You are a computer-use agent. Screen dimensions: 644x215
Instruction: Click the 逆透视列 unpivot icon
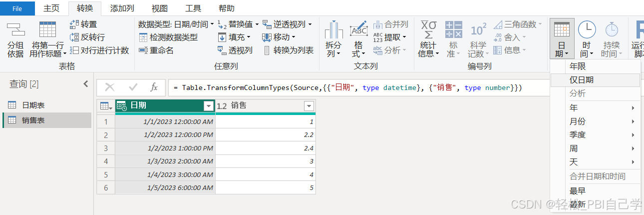[267, 24]
